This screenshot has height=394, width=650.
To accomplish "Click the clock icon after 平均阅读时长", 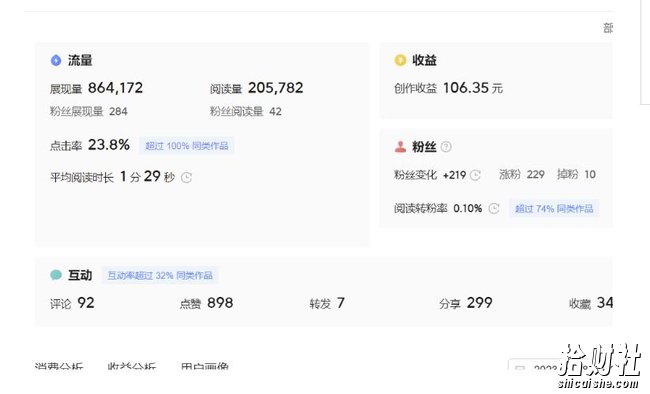I will (x=187, y=178).
